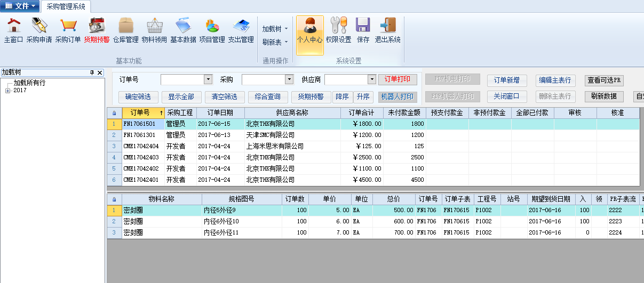This screenshot has height=283, width=644.
Task: Click the 规格图号 column header
Action: 242,199
